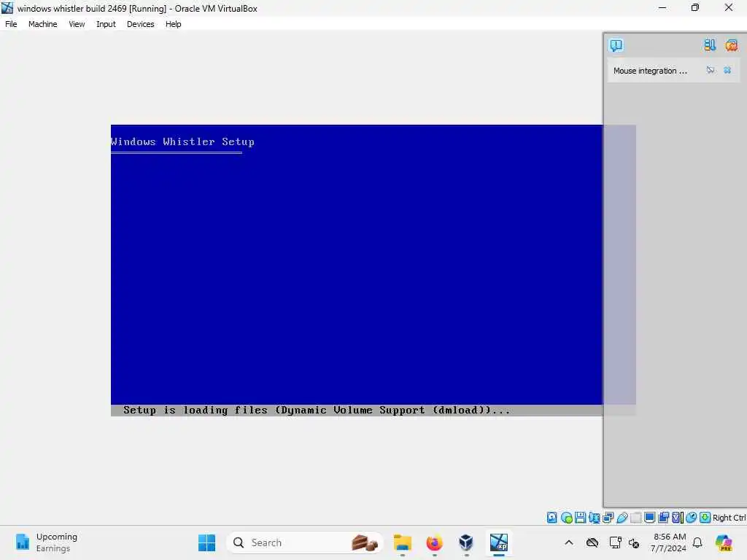Open the View menu

77,24
